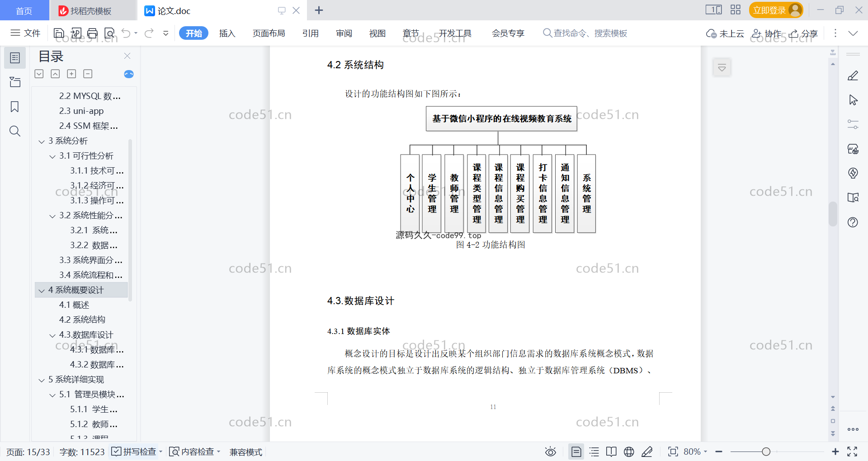Screen dimensions: 868x461
Task: Click the Undo arrow
Action: click(126, 33)
